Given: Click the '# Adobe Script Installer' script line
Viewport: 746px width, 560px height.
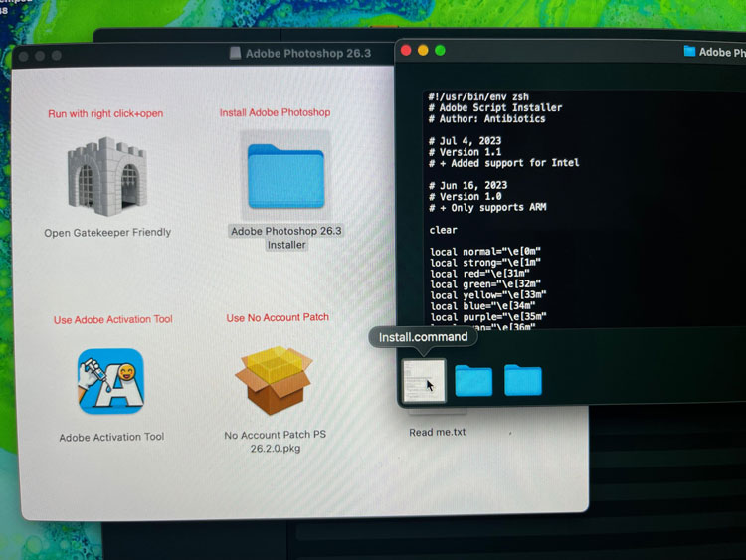Looking at the screenshot, I should 494,108.
